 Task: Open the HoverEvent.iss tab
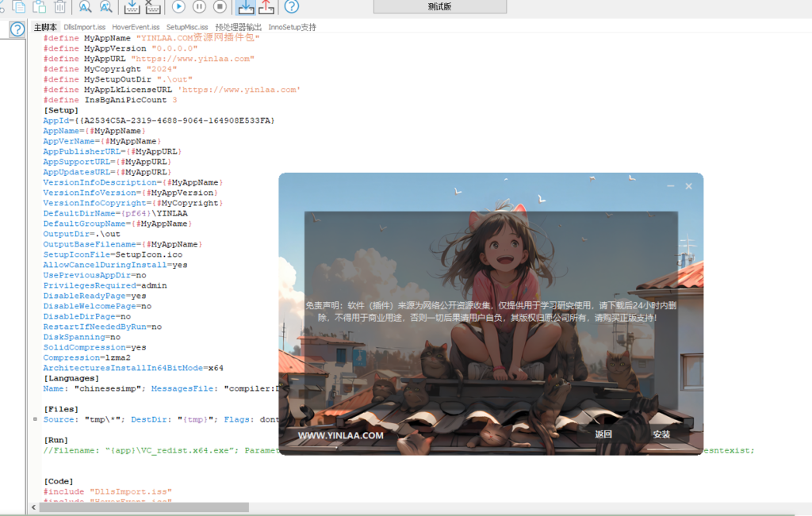136,27
